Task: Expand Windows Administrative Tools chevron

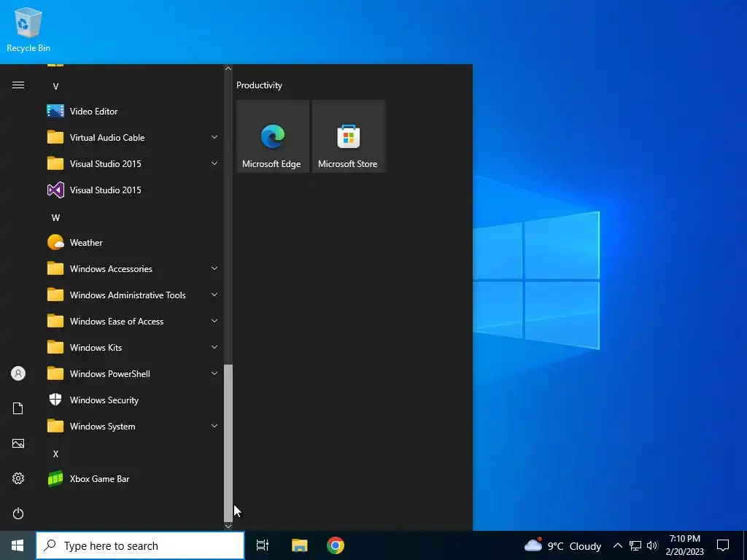Action: tap(214, 295)
